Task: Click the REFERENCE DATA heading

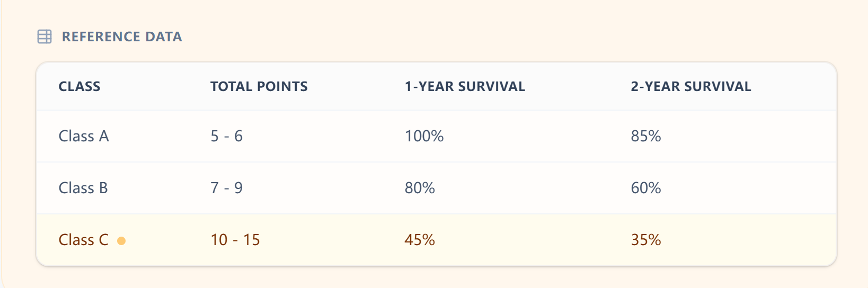Action: click(122, 37)
